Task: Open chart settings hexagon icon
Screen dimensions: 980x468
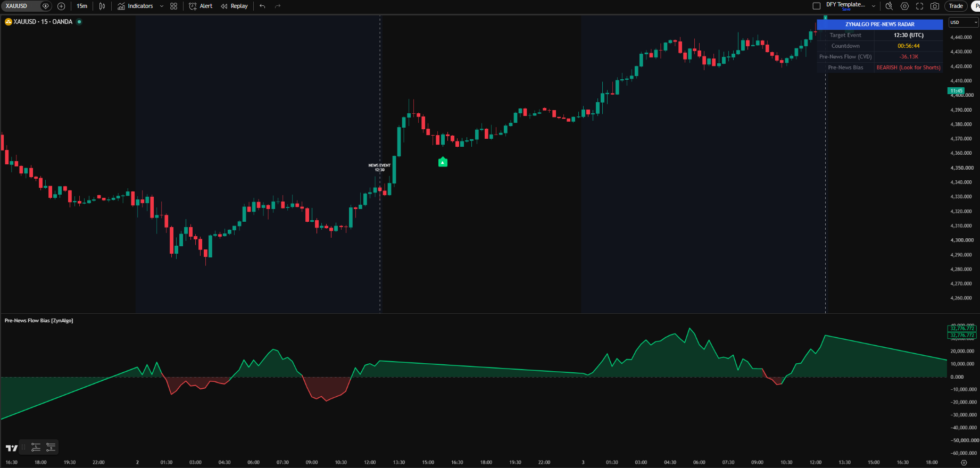Action: point(904,6)
